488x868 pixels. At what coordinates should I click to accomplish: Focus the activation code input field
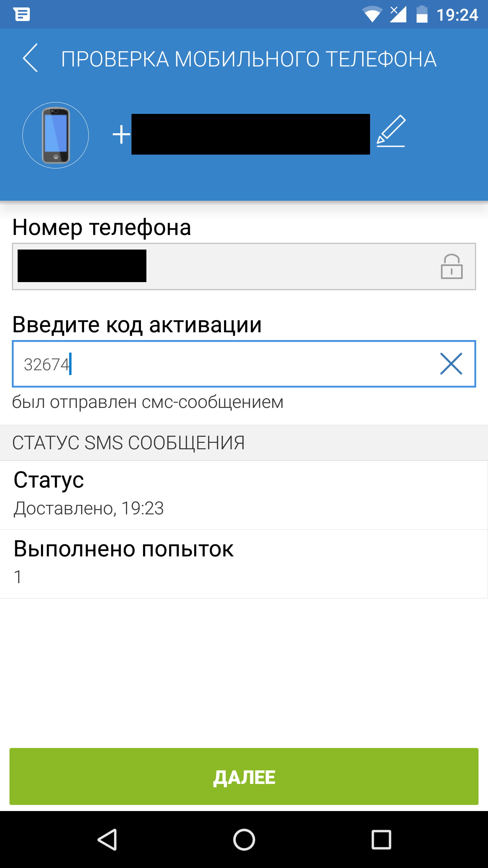tap(224, 364)
